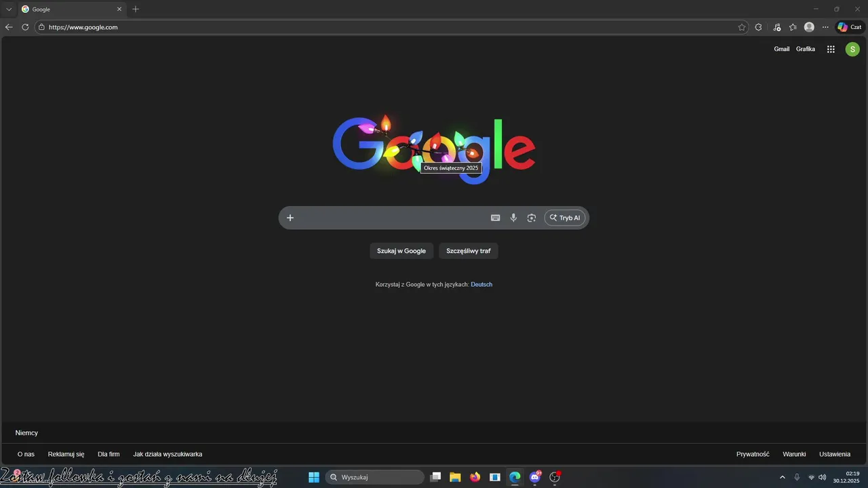The height and width of the screenshot is (488, 868).
Task: Open File Explorer from the taskbar
Action: (455, 477)
